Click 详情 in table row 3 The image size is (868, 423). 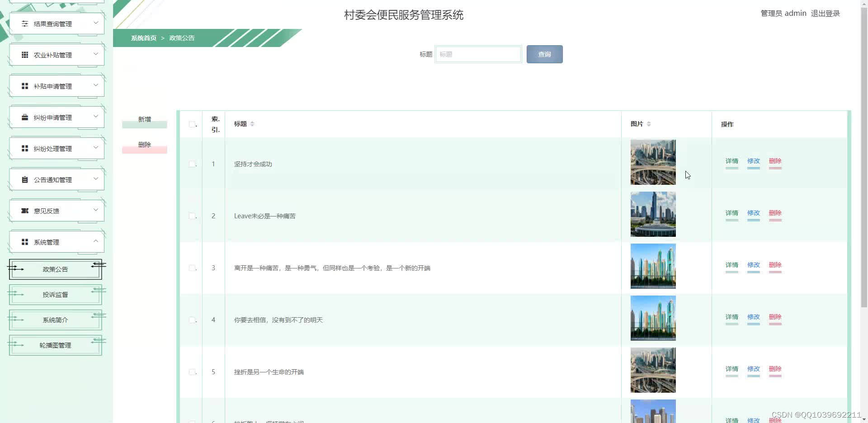pos(731,265)
